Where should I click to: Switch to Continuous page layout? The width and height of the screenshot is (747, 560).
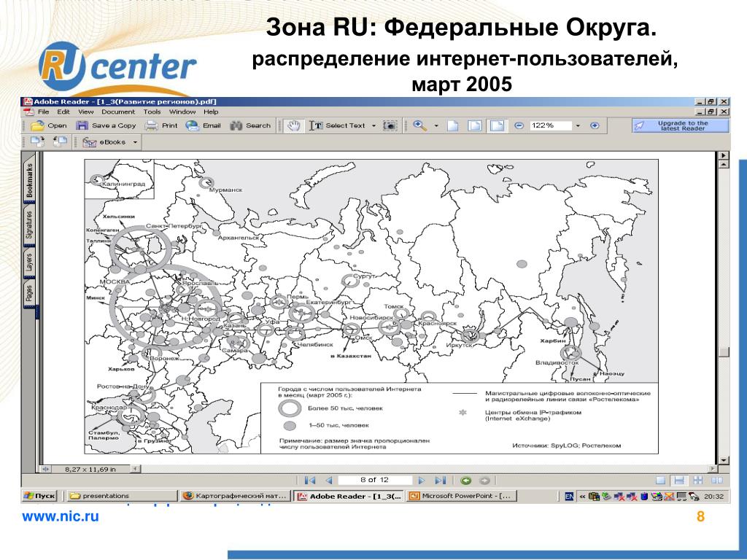point(679,481)
